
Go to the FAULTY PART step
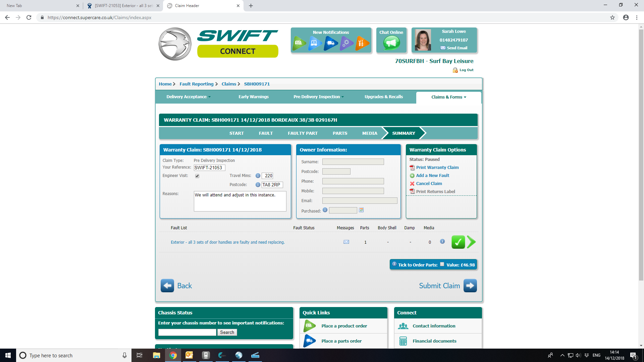click(303, 133)
